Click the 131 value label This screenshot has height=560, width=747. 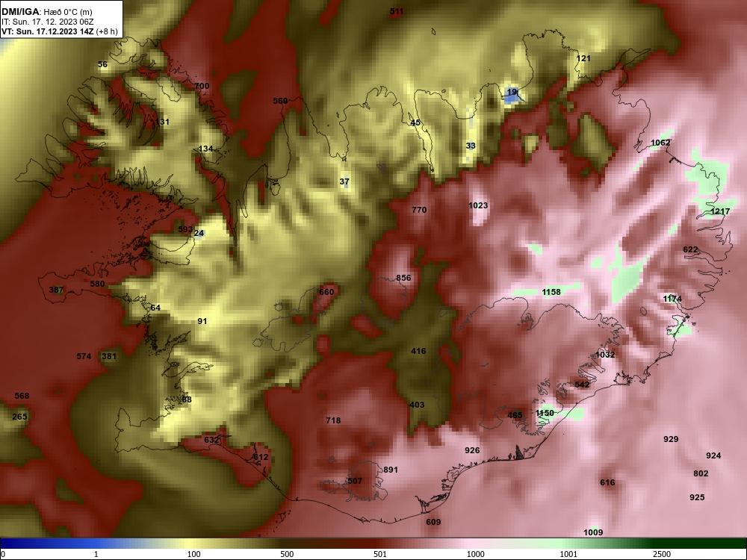(x=162, y=122)
